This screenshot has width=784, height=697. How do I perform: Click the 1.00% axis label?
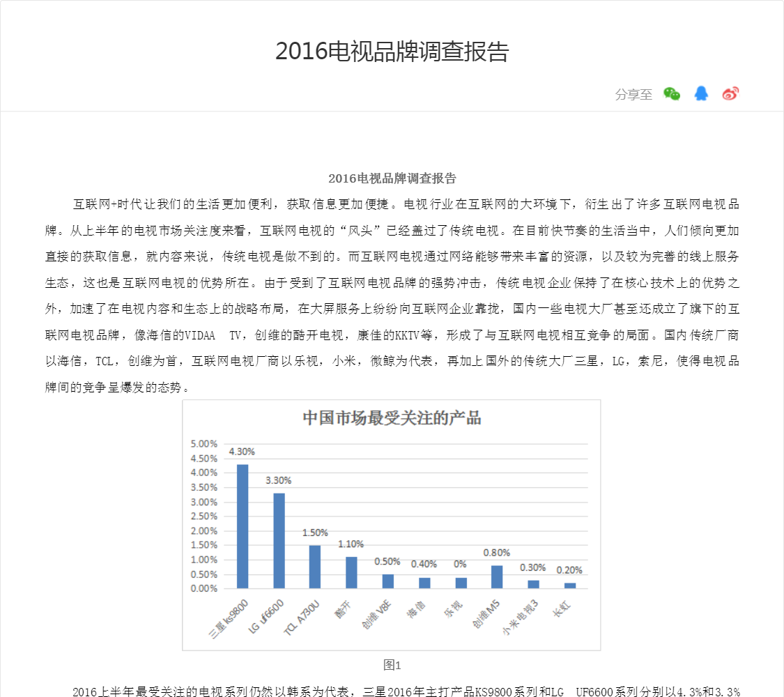click(204, 560)
